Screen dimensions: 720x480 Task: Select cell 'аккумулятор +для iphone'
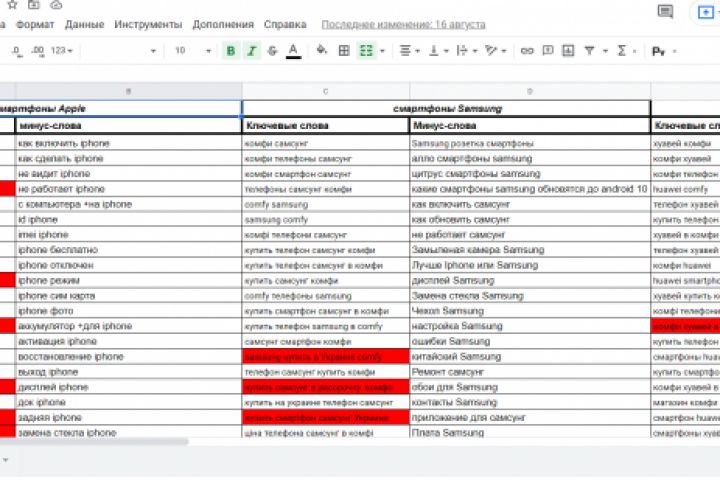(129, 326)
